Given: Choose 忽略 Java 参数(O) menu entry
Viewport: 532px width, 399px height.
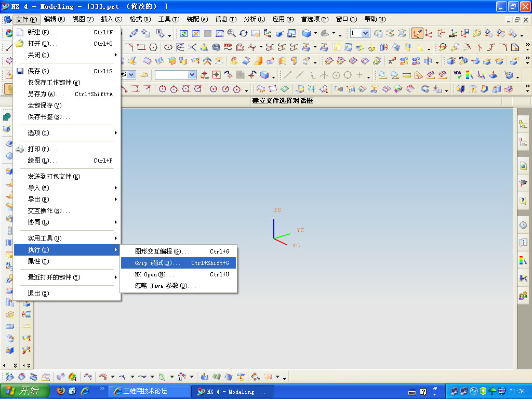Looking at the screenshot, I should click(179, 286).
